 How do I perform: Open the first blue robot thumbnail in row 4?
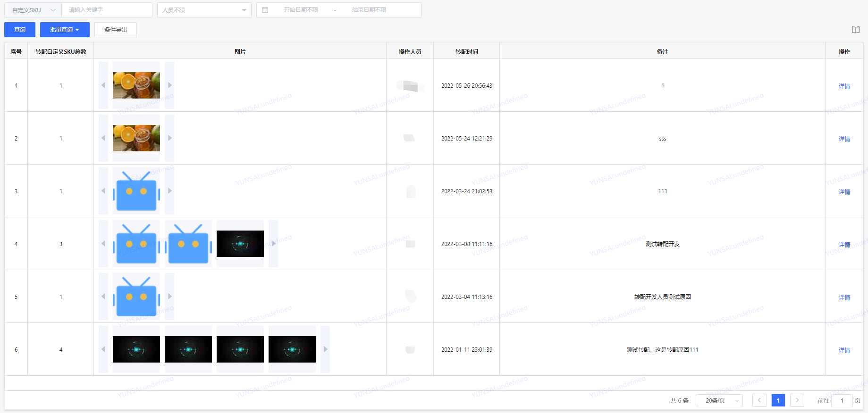[x=136, y=244]
